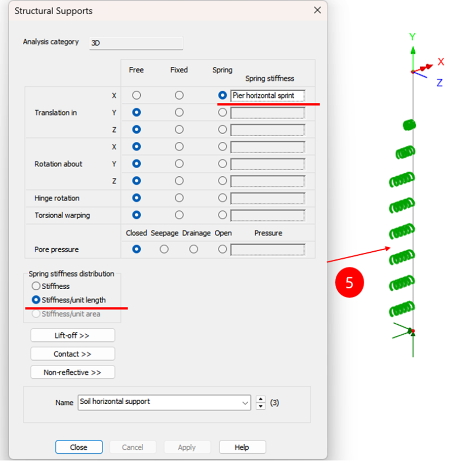Set Rotation about Z to Fixed
This screenshot has height=464, width=476.
point(179,181)
